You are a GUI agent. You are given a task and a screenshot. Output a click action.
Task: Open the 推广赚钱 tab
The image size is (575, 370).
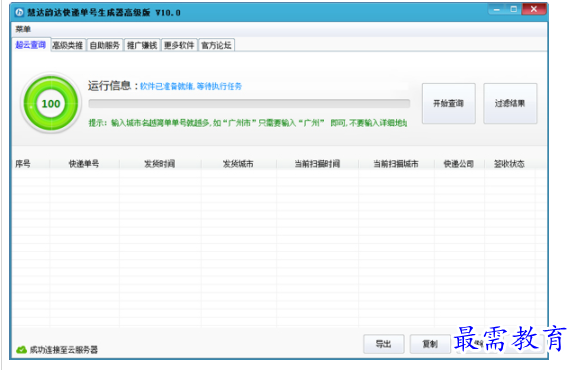pyautogui.click(x=142, y=45)
